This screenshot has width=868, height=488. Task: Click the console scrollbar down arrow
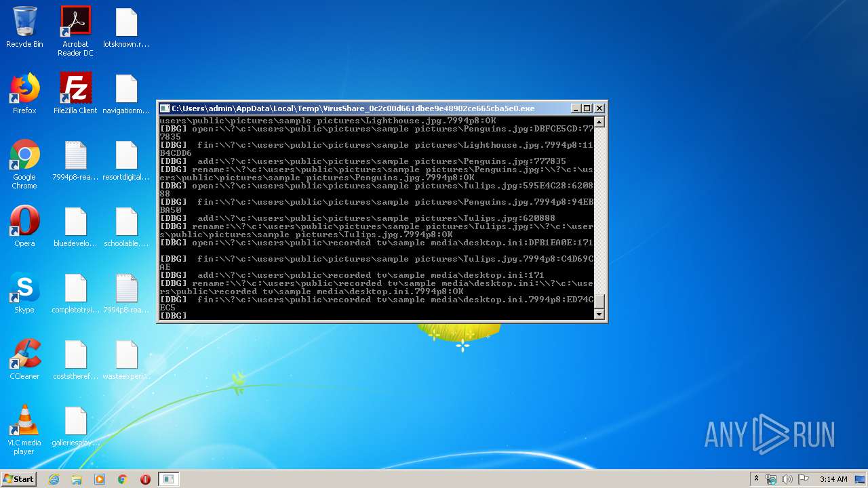(599, 314)
